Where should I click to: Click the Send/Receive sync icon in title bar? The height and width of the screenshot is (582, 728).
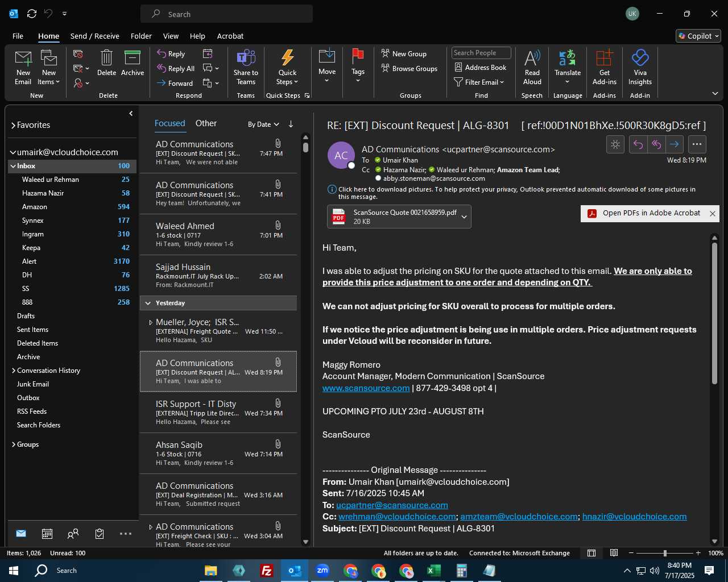(x=32, y=14)
